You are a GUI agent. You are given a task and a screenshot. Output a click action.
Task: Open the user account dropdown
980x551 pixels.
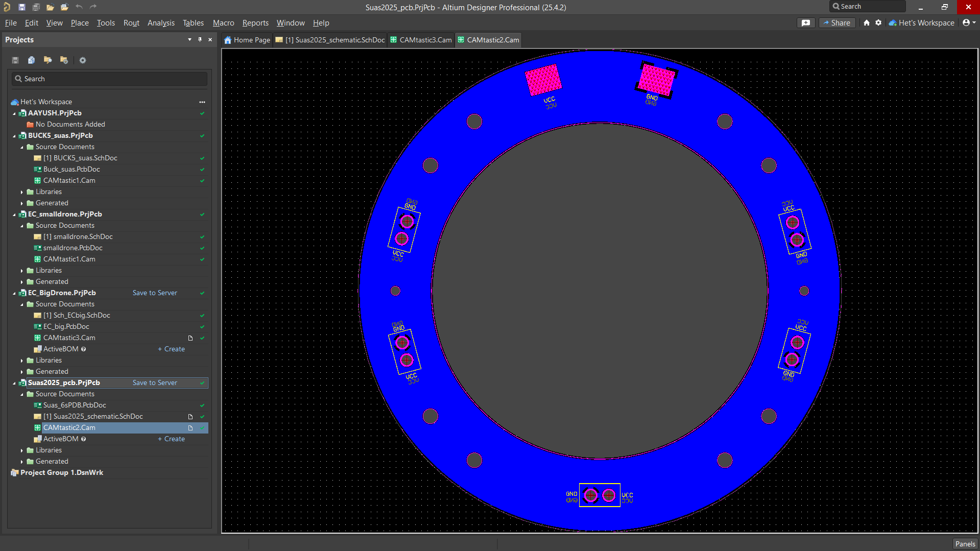pos(969,22)
